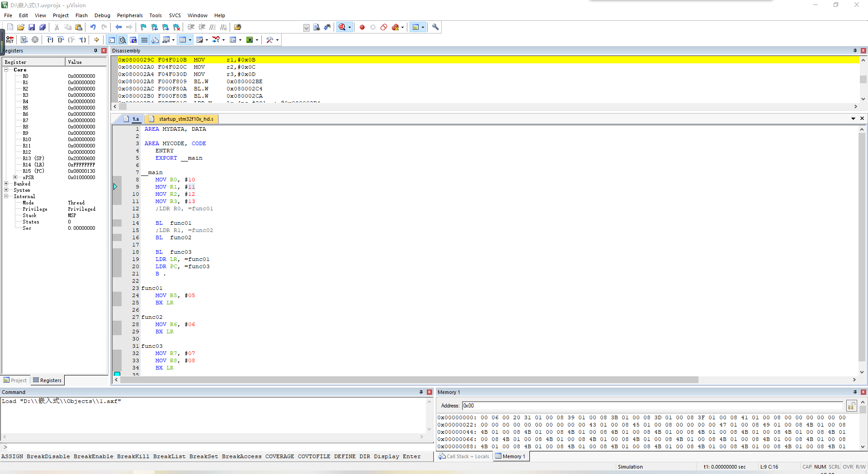This screenshot has height=474, width=868.
Task: Collapse the Internal register group
Action: tap(6, 196)
